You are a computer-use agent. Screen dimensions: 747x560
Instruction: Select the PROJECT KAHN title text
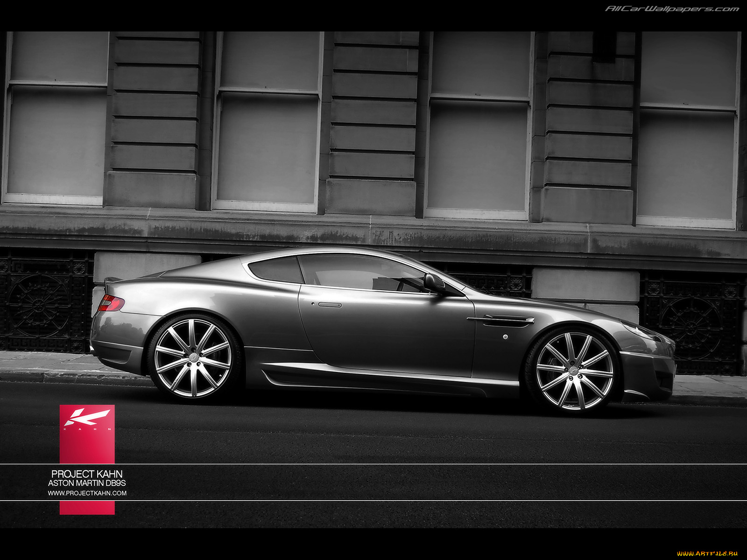[x=87, y=474]
